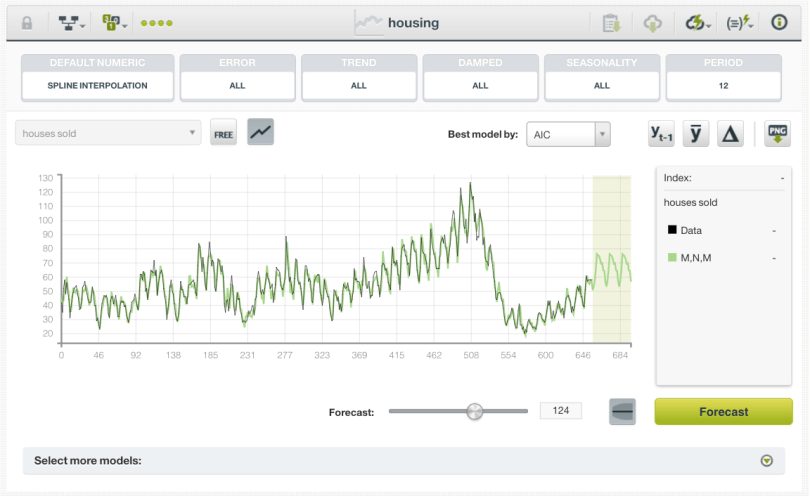This screenshot has height=496, width=810.
Task: Click the green Forecast button
Action: click(x=723, y=411)
